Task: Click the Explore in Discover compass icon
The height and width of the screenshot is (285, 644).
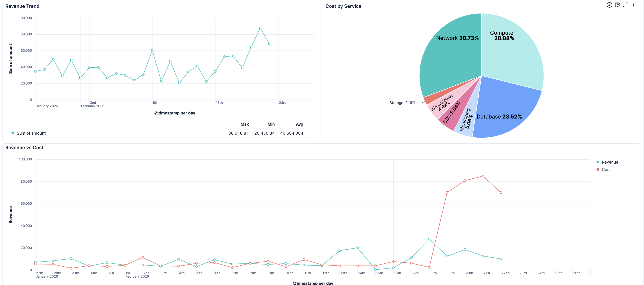Action: click(609, 5)
